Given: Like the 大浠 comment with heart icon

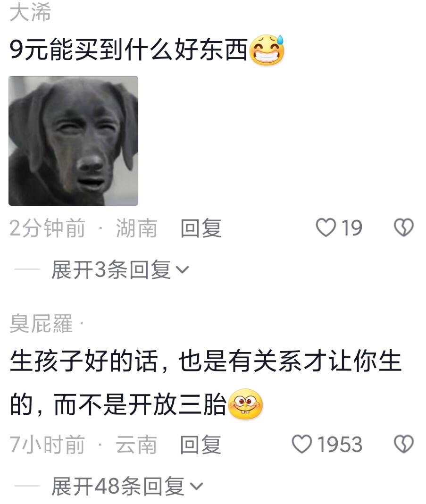Looking at the screenshot, I should pos(326,227).
